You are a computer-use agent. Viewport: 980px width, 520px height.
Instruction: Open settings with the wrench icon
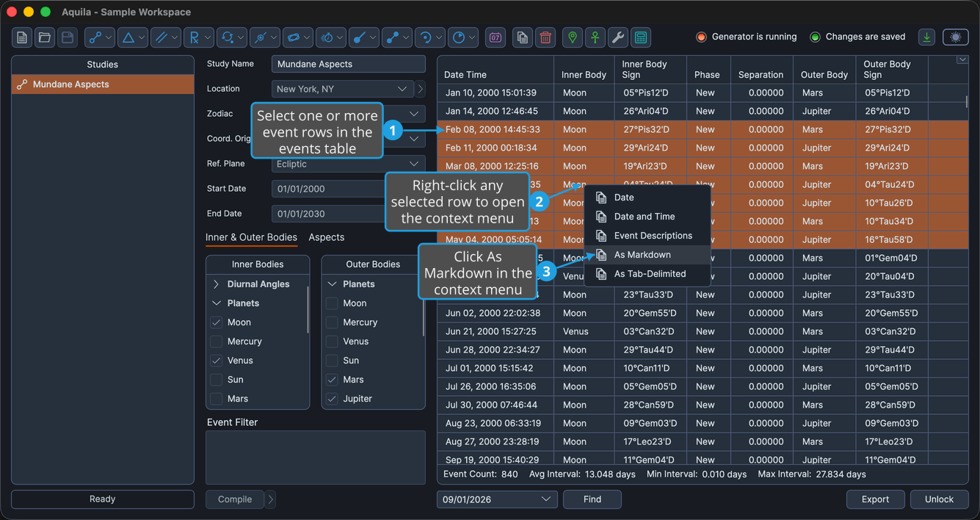(x=618, y=37)
